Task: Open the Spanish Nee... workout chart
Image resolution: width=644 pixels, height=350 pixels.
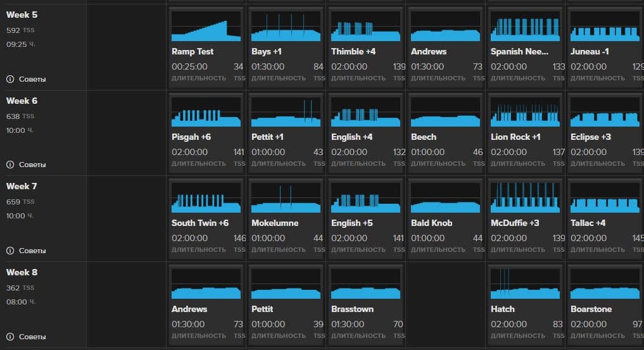Action: coord(525,26)
